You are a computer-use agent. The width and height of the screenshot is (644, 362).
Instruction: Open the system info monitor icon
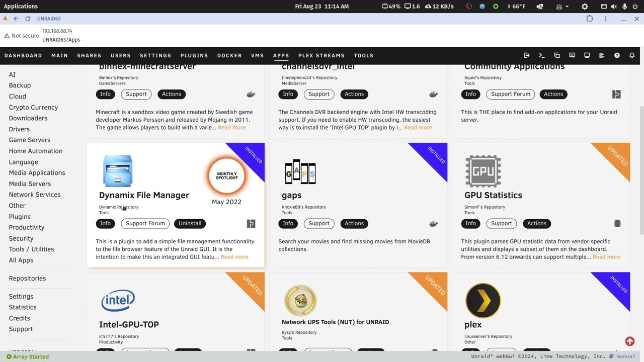587,55
